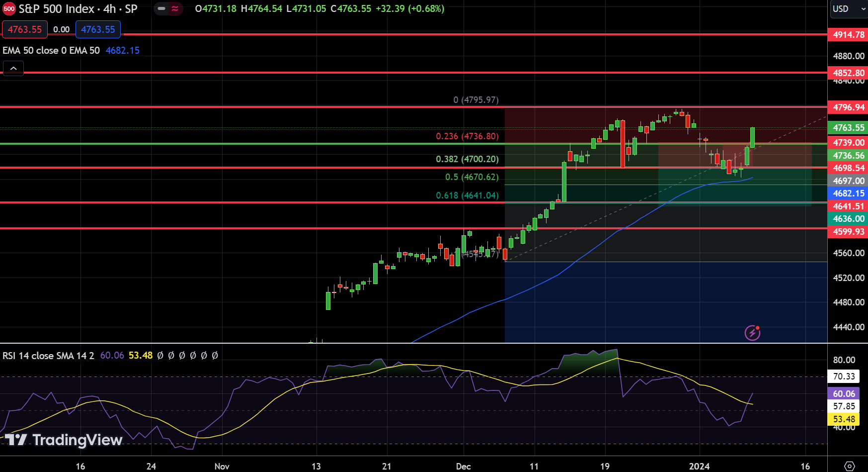The height and width of the screenshot is (472, 868).
Task: Click the TradingView logo
Action: pyautogui.click(x=64, y=440)
